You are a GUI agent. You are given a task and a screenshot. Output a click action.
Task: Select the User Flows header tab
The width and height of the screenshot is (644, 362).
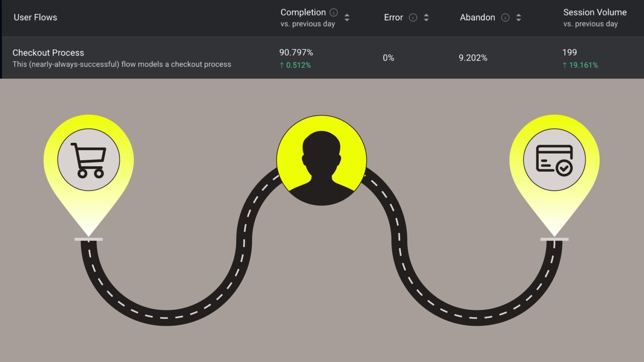pos(35,17)
